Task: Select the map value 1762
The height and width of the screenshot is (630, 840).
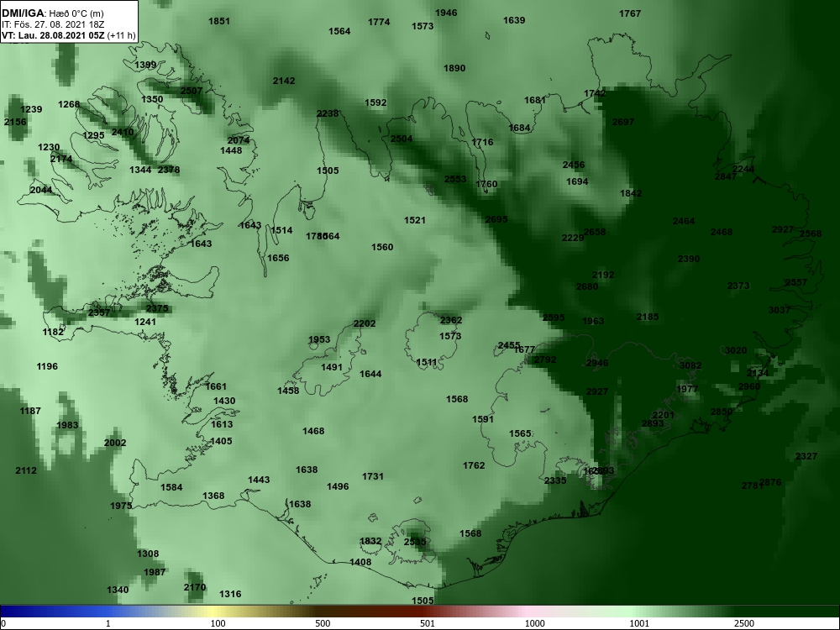Action: click(474, 465)
